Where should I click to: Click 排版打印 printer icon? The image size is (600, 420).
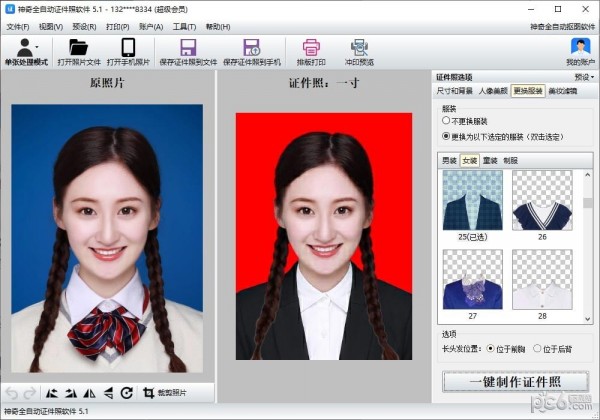(x=311, y=47)
